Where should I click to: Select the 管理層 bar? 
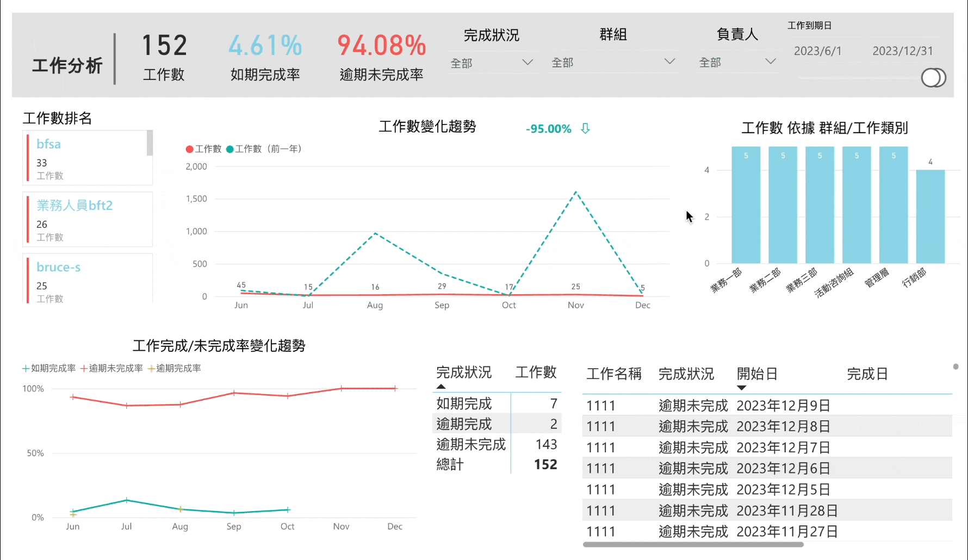[x=893, y=205]
